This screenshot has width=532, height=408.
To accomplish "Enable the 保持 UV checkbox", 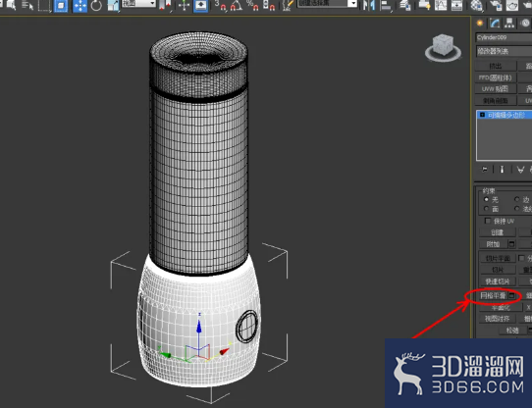I will coord(488,221).
